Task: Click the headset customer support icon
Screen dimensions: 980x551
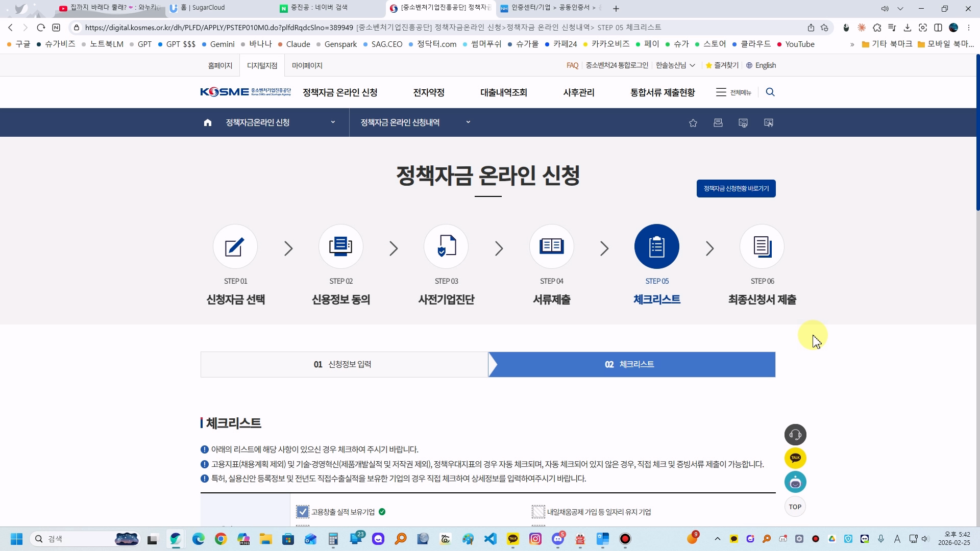Action: pyautogui.click(x=795, y=435)
